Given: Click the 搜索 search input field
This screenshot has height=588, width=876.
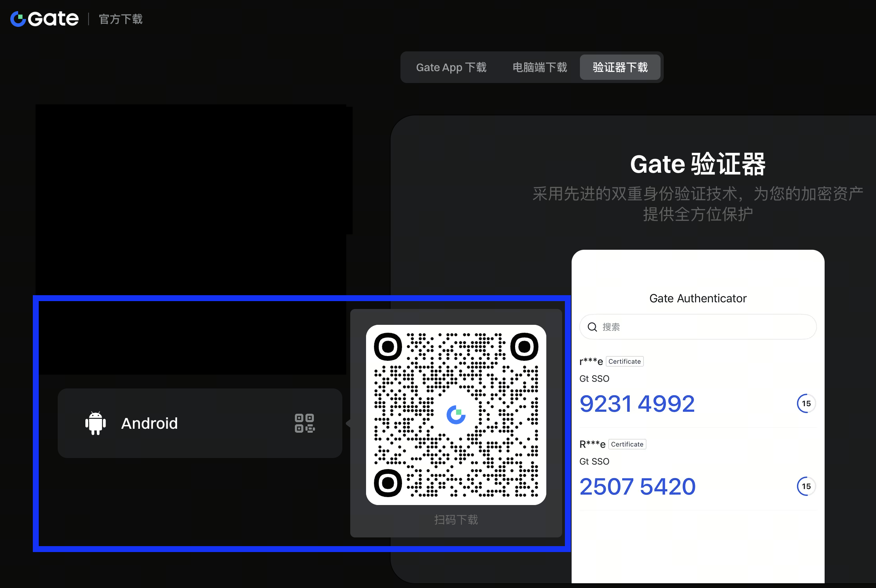Looking at the screenshot, I should tap(697, 327).
